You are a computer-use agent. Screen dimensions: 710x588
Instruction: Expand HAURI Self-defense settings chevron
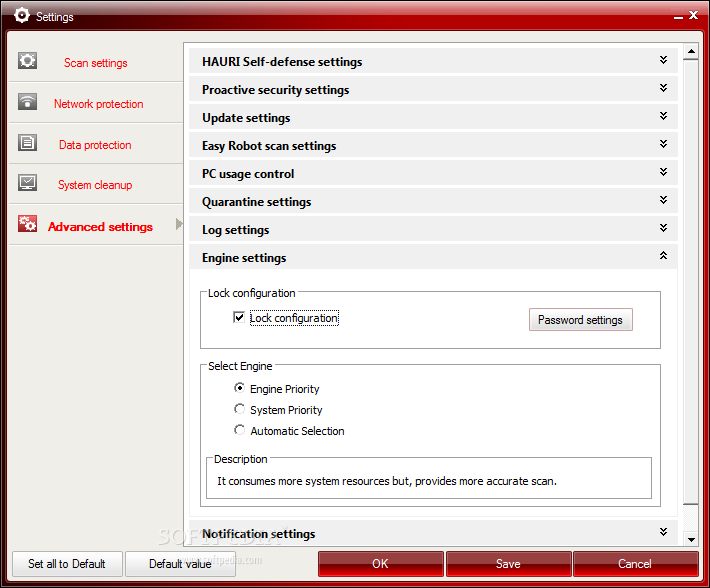tap(663, 60)
